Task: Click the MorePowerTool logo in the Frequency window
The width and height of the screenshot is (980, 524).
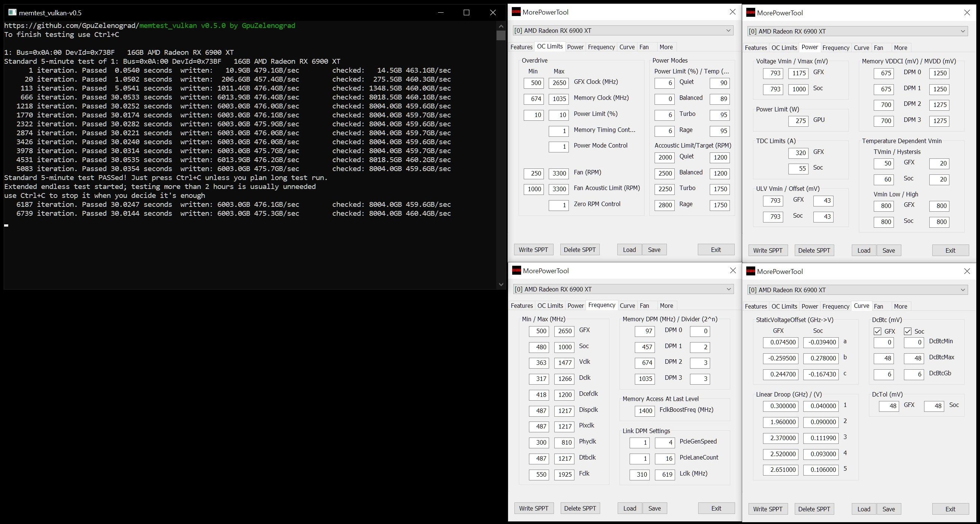Action: point(516,270)
